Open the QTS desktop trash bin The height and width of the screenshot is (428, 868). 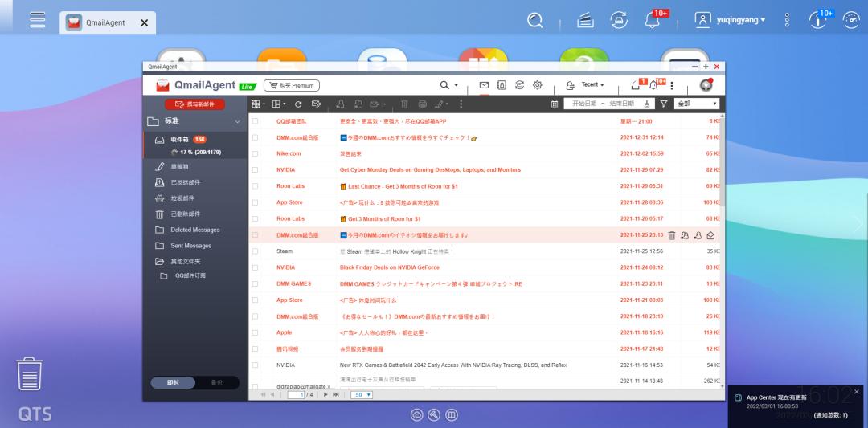[x=30, y=374]
